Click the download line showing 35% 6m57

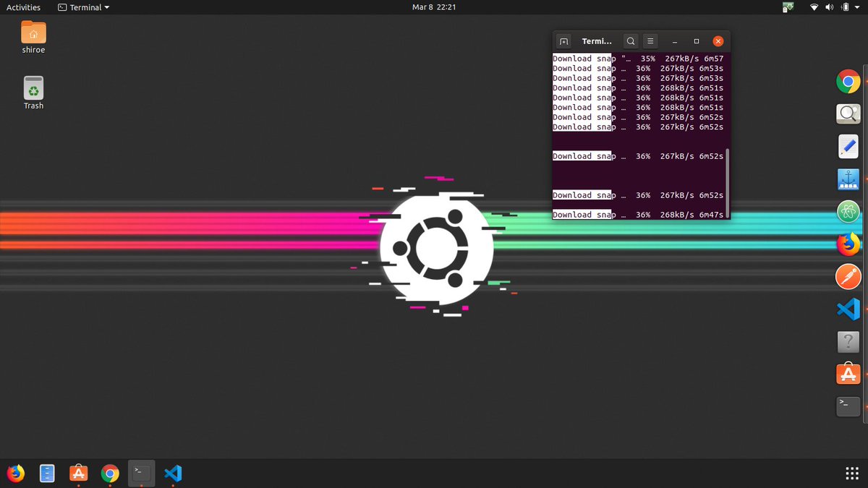[638, 59]
